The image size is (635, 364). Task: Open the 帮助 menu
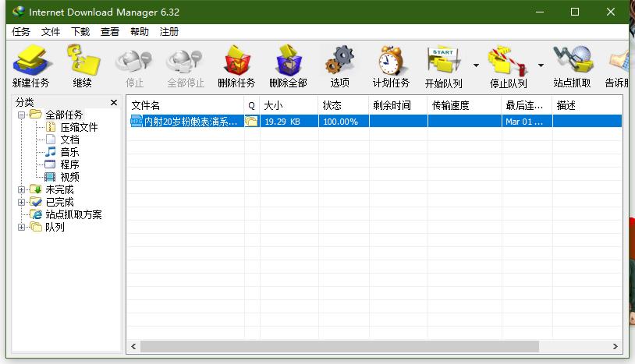click(140, 31)
